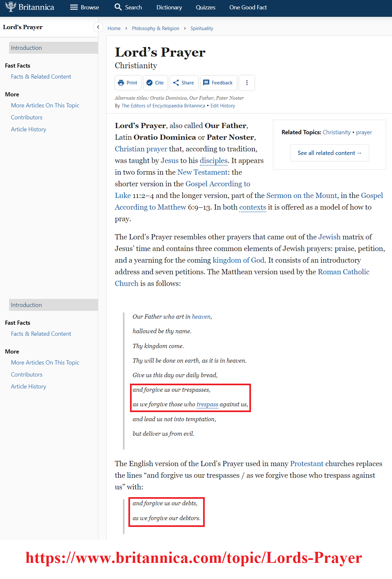This screenshot has height=579, width=392.
Task: Select the top Introduction sidebar section
Action: [53, 48]
